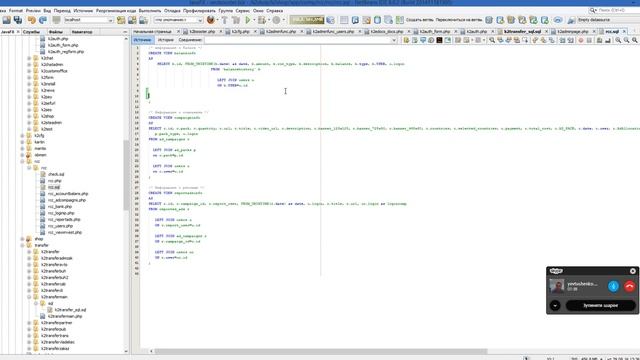640x360 pixels.
Task: Open the Run Project dropdown arrow
Action: pos(253,20)
